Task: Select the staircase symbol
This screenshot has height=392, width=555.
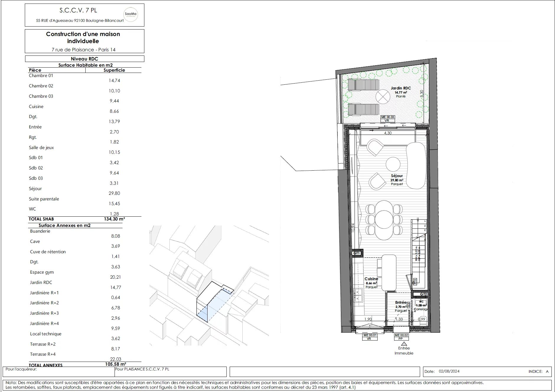Action: pyautogui.click(x=419, y=251)
